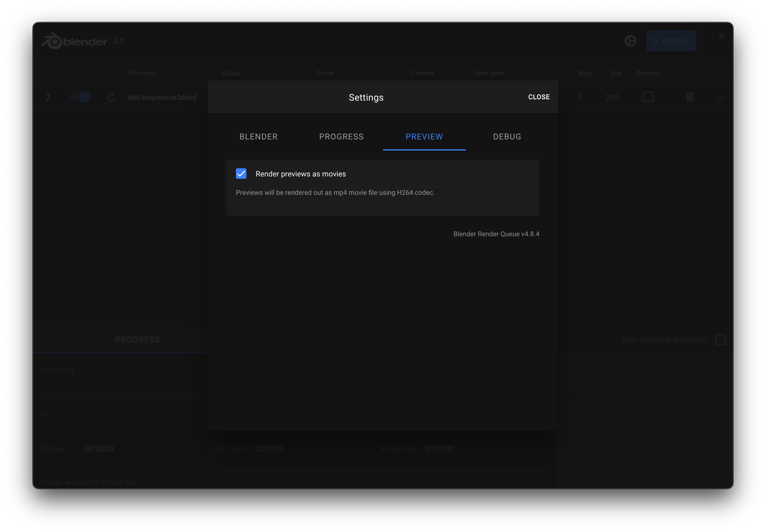Click the Preview column header
This screenshot has width=766, height=532.
[x=647, y=73]
